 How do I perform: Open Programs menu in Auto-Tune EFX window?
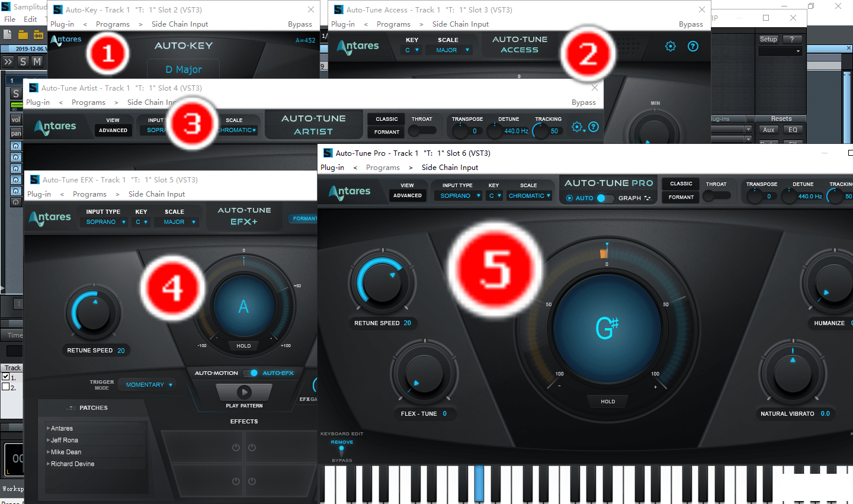(x=89, y=194)
